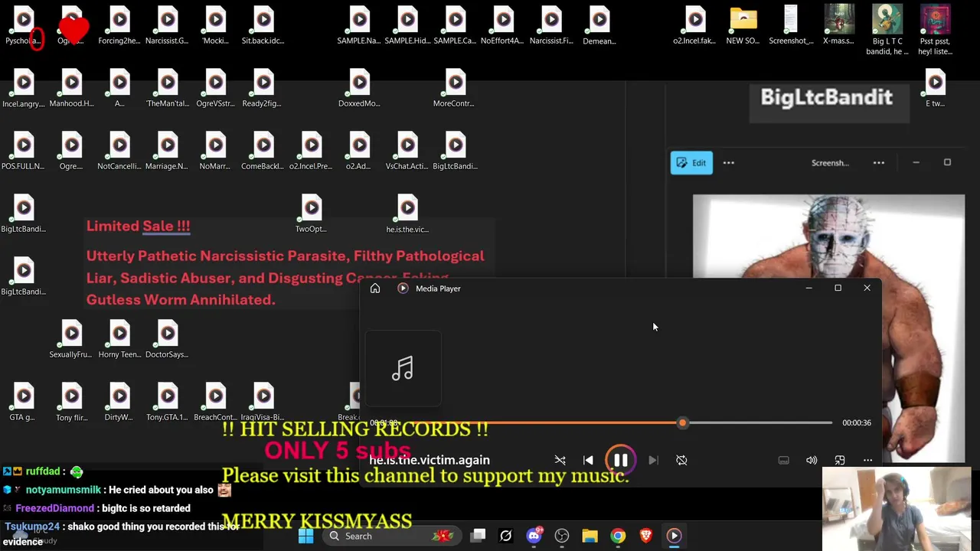980x551 pixels.
Task: Open Media Player more options menu
Action: tap(867, 460)
